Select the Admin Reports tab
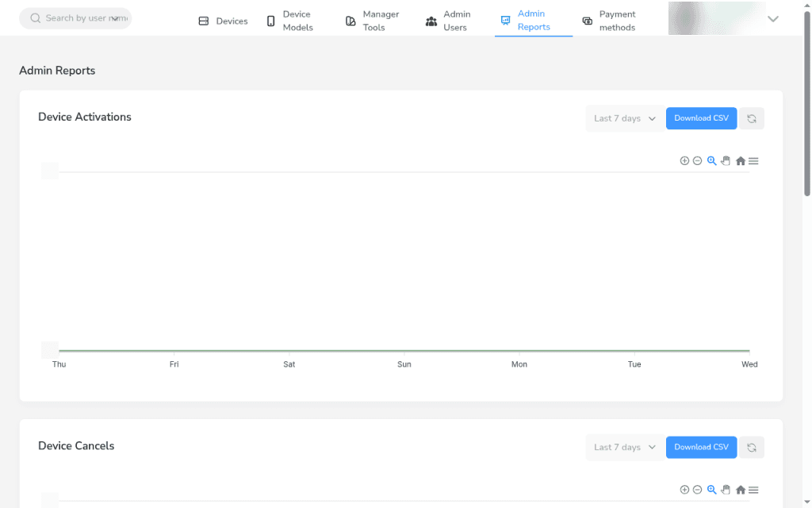 [534, 20]
